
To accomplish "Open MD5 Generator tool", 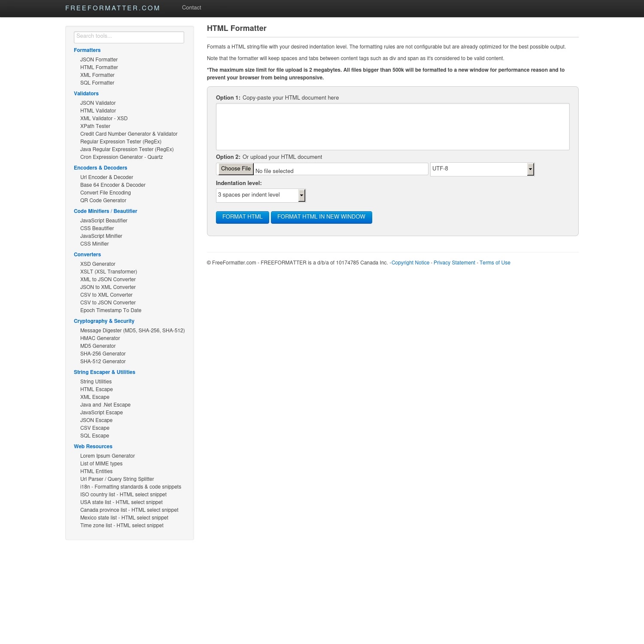I will click(x=98, y=346).
